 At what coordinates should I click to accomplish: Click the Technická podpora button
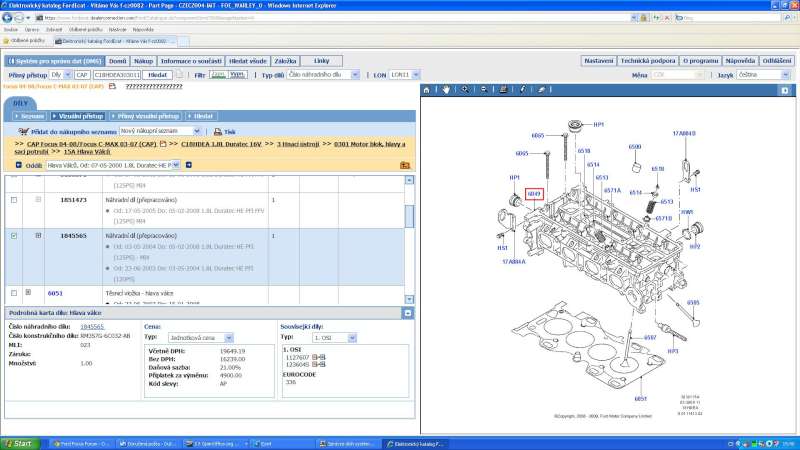click(x=647, y=61)
